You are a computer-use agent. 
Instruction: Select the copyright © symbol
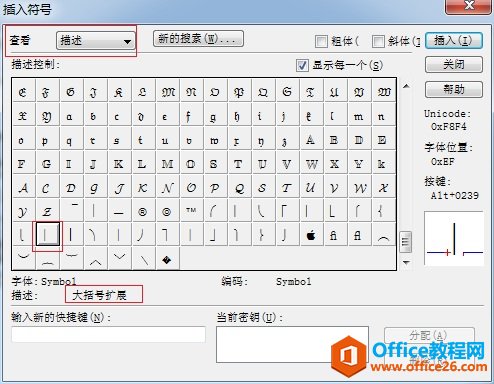point(166,212)
